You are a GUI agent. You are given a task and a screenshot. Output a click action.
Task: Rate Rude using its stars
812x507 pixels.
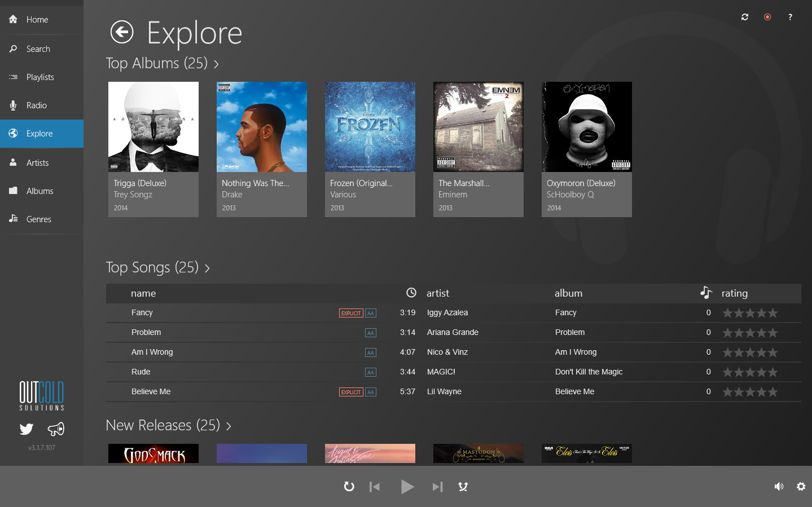tap(750, 372)
